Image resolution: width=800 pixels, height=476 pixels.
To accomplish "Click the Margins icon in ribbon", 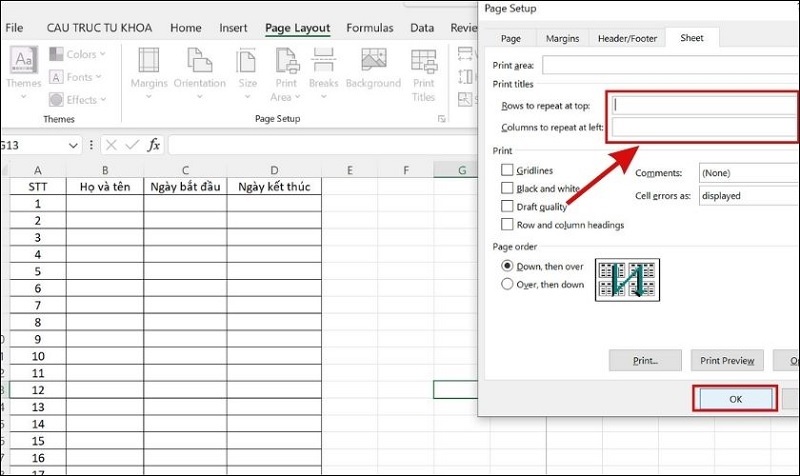I will click(149, 63).
